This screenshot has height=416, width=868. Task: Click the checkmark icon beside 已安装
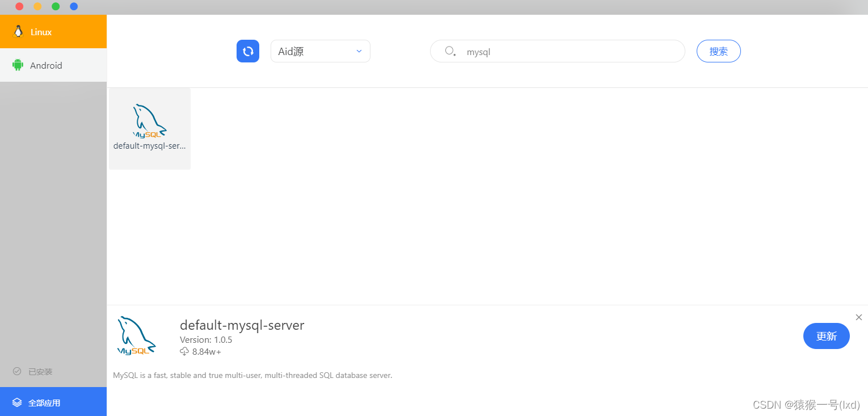[17, 371]
